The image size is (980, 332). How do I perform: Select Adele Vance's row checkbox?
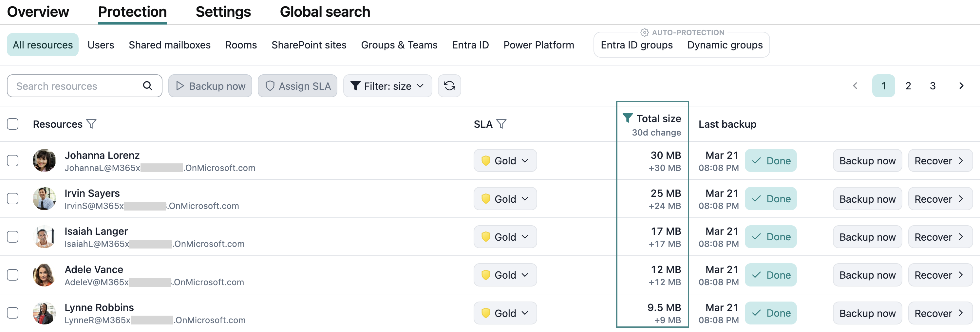(12, 275)
